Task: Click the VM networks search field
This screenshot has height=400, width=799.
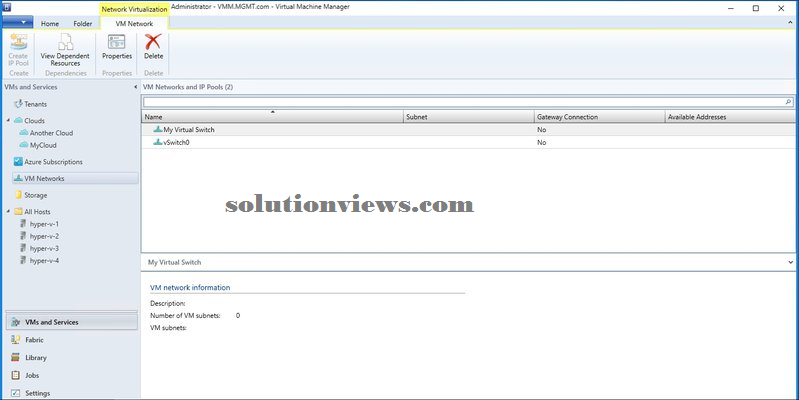Action: coord(463,102)
